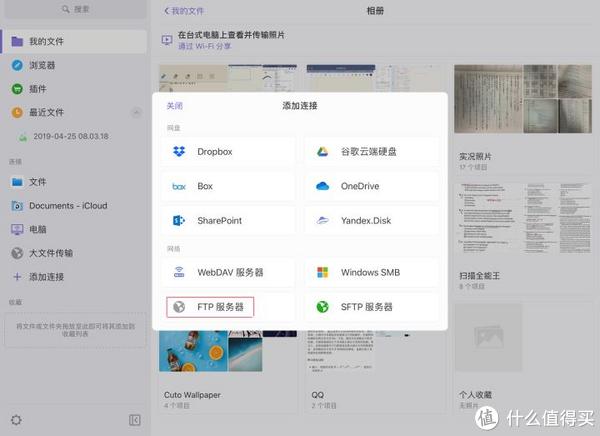Click the blue browser compass icon

tap(17, 65)
